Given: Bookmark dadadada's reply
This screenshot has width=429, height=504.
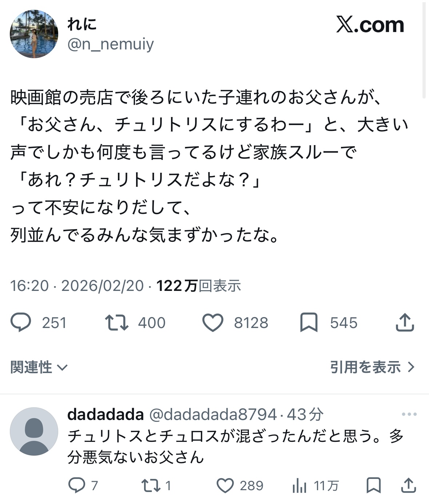Looking at the screenshot, I should [x=373, y=485].
